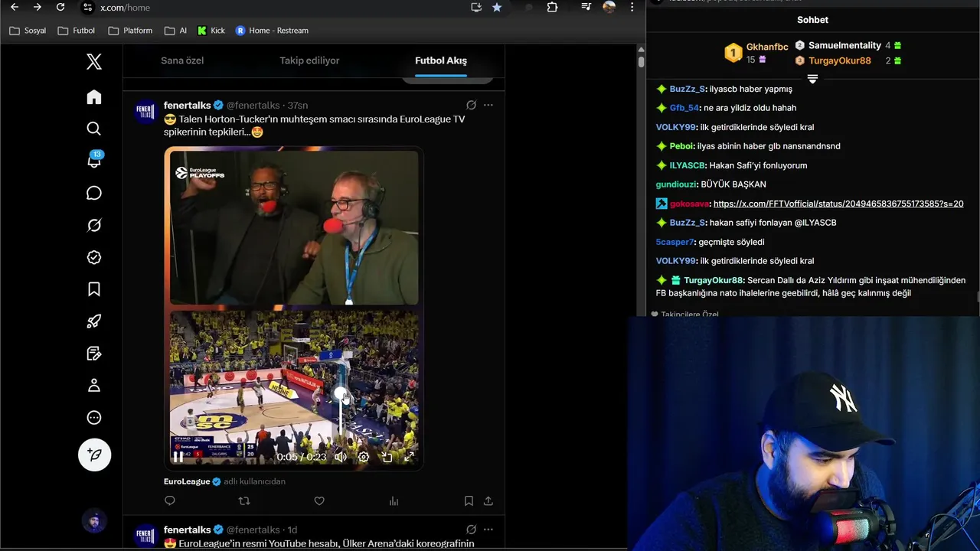Open browser media controls icon
980x551 pixels.
click(x=586, y=7)
